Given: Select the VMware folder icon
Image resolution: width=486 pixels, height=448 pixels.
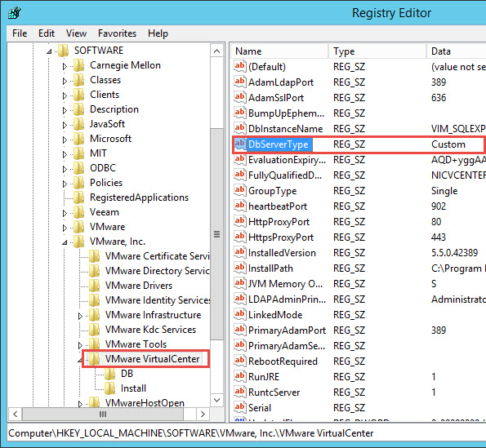Looking at the screenshot, I should pos(78,227).
